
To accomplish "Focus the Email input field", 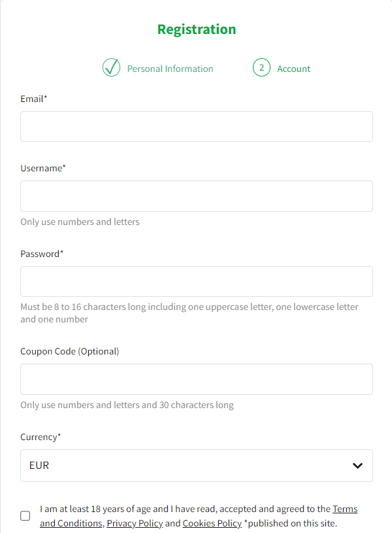I will [197, 126].
